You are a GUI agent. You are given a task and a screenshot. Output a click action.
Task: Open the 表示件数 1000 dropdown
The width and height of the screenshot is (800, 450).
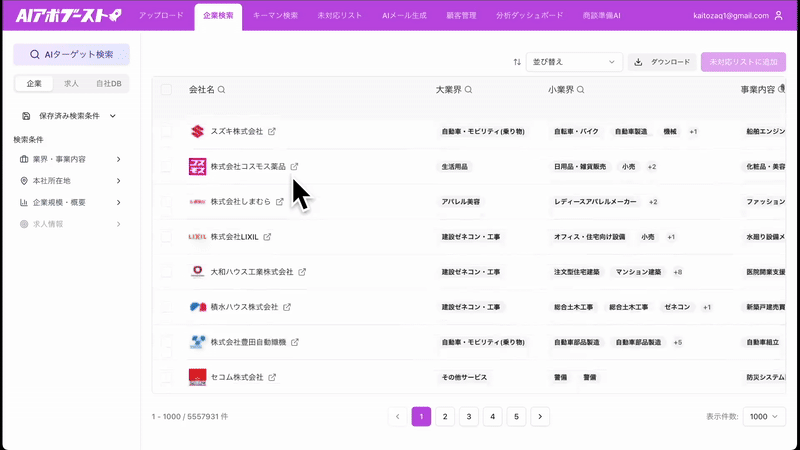tap(764, 417)
